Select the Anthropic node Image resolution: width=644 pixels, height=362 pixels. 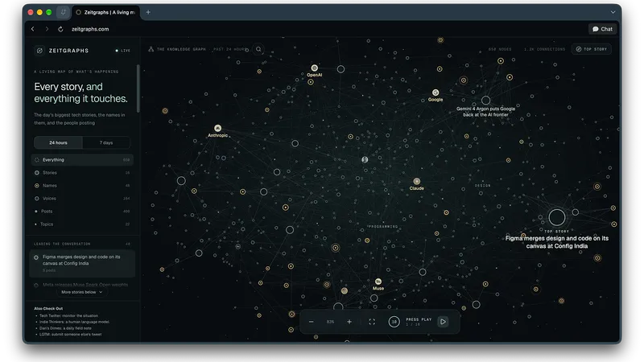(x=217, y=129)
